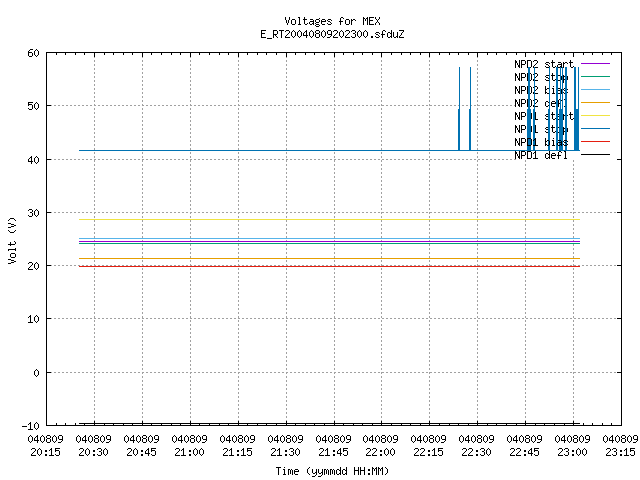Click the y-axis tick label 10
The height and width of the screenshot is (480, 640).
click(x=33, y=319)
